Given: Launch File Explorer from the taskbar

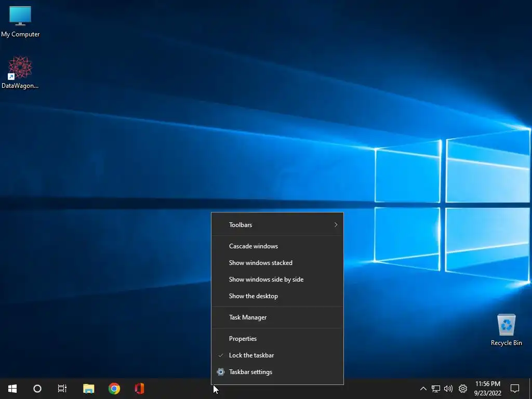Looking at the screenshot, I should click(x=88, y=389).
